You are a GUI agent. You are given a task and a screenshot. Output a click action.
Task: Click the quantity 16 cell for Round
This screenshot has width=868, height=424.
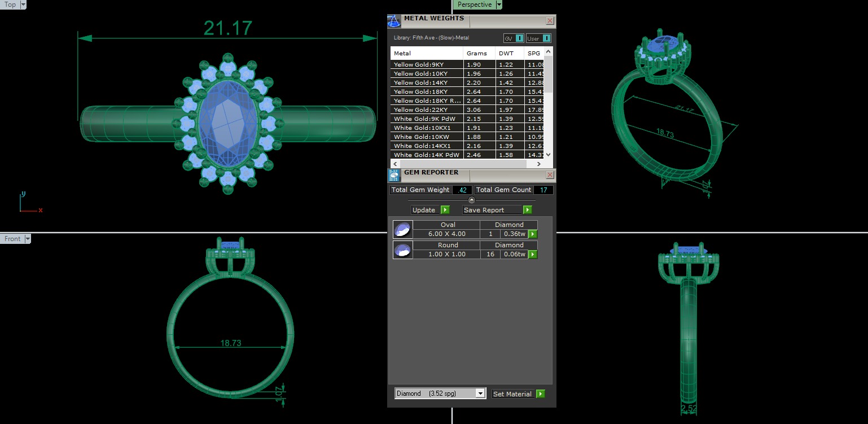(490, 255)
